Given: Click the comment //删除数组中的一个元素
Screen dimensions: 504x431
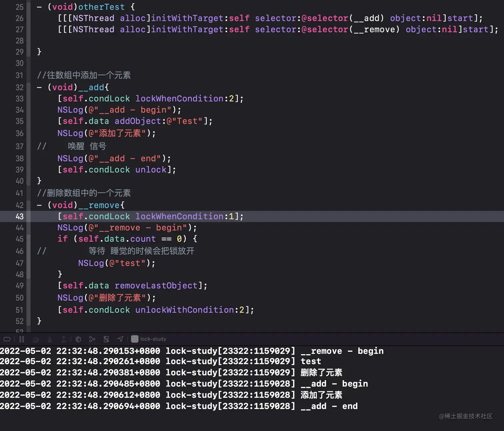Looking at the screenshot, I should click(84, 193).
